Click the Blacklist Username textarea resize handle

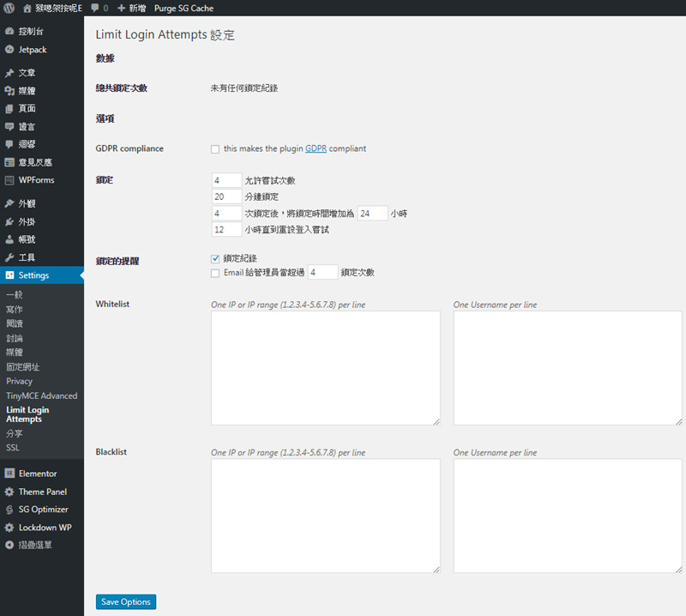(678, 569)
